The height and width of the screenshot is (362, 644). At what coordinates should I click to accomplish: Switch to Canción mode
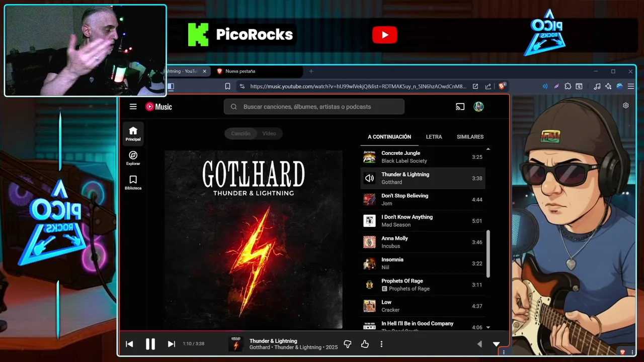pos(240,134)
